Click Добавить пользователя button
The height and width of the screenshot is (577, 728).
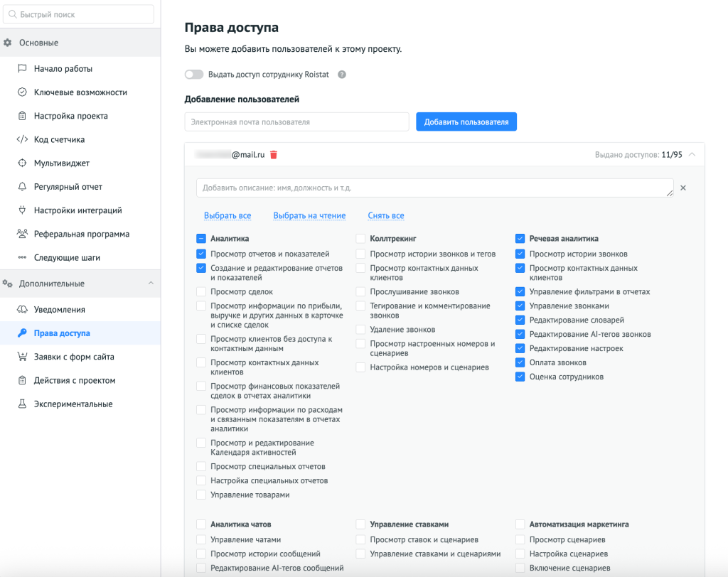point(466,122)
